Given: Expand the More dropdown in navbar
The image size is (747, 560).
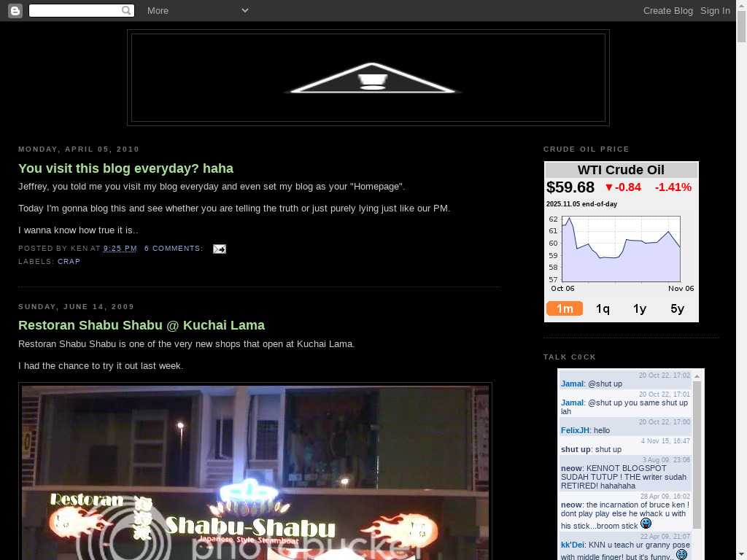Looking at the screenshot, I should pos(158,10).
